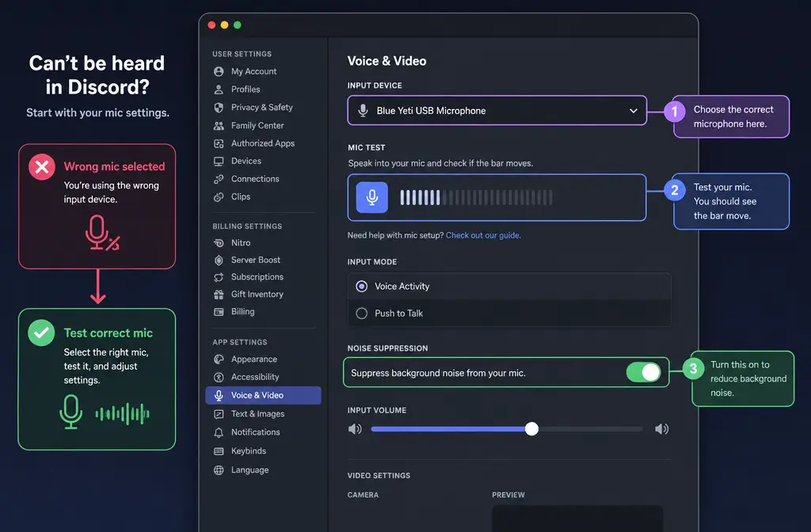Click the Appearance palette icon

coord(219,359)
